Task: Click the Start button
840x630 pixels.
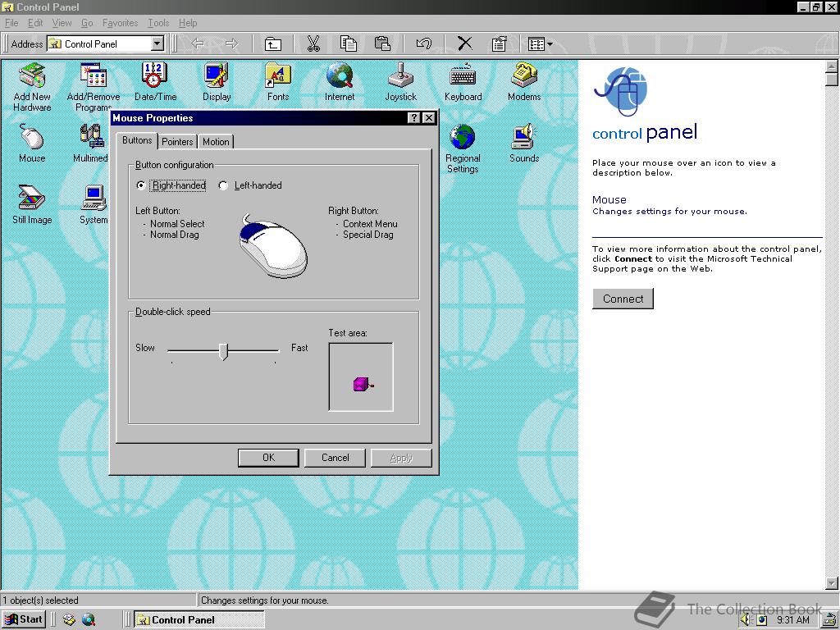Action: (24, 619)
